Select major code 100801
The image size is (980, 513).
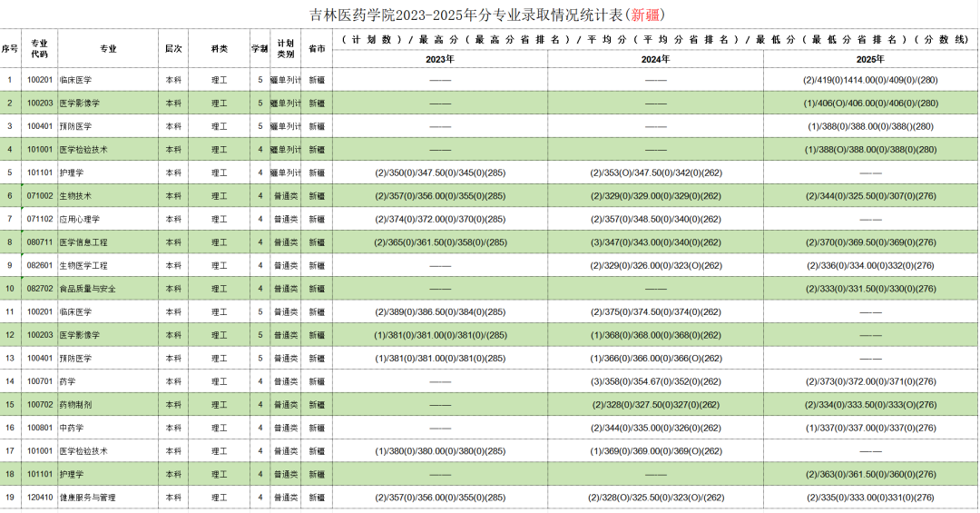[x=40, y=428]
